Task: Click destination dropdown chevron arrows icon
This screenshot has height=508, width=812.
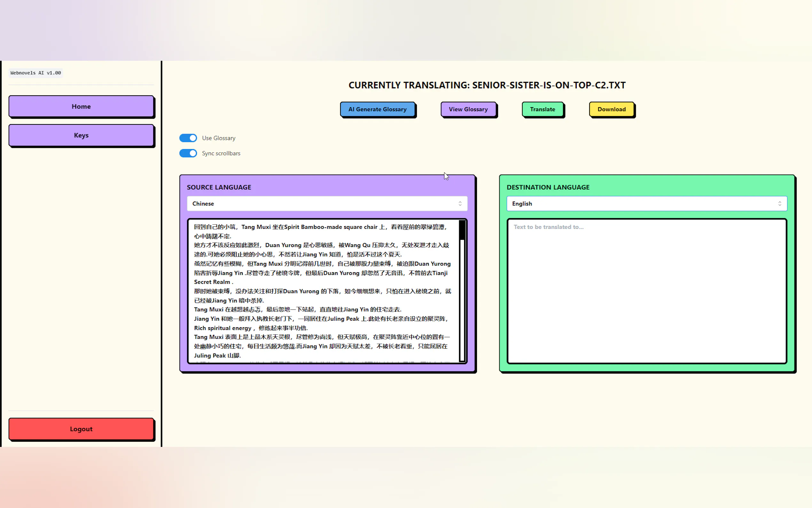Action: pos(779,203)
